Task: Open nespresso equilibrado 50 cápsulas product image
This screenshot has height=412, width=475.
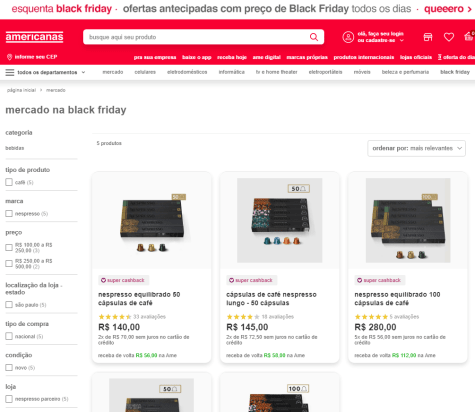Action: click(x=152, y=220)
